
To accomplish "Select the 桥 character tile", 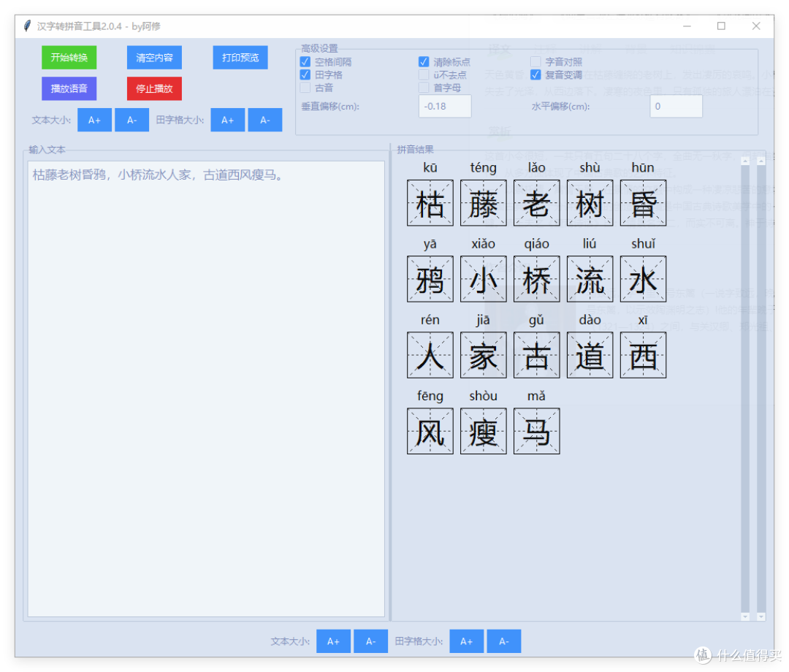I will click(x=537, y=278).
